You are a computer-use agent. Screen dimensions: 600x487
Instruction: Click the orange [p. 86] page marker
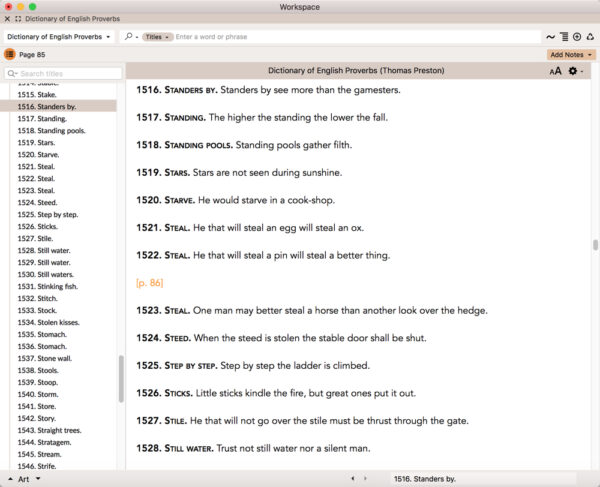[150, 283]
